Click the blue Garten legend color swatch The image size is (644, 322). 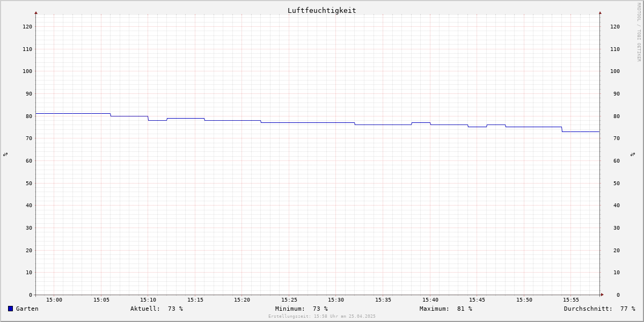click(x=10, y=309)
